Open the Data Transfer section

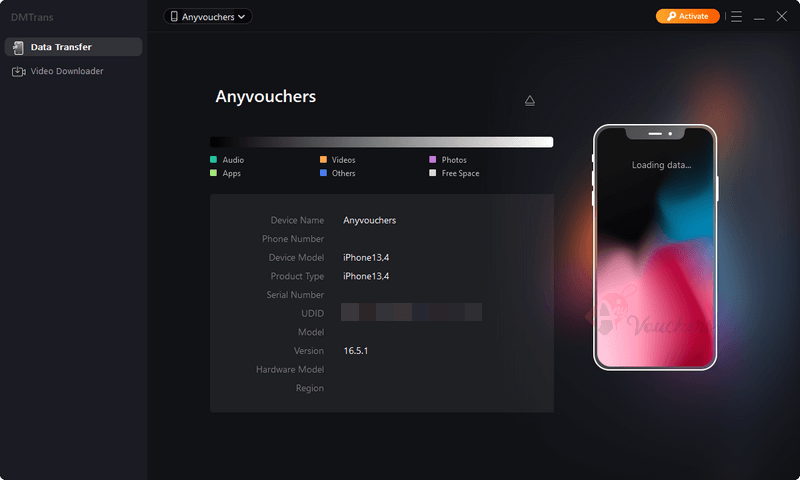coord(72,47)
